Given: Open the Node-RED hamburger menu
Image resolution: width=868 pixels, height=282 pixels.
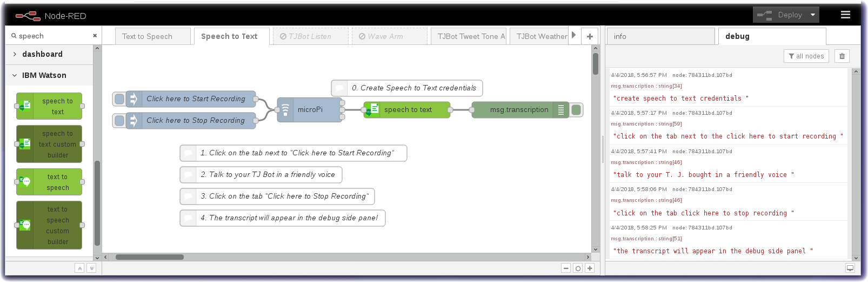Looking at the screenshot, I should 845,15.
